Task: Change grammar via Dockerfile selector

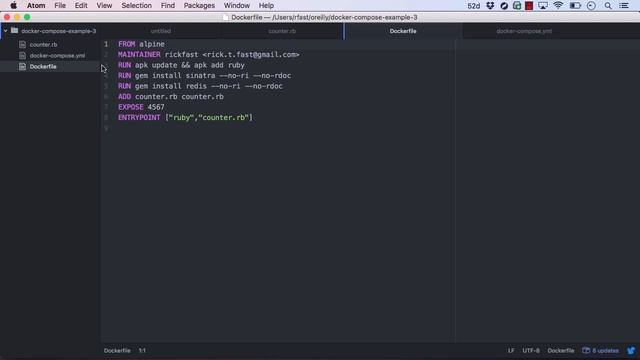Action: [561, 351]
